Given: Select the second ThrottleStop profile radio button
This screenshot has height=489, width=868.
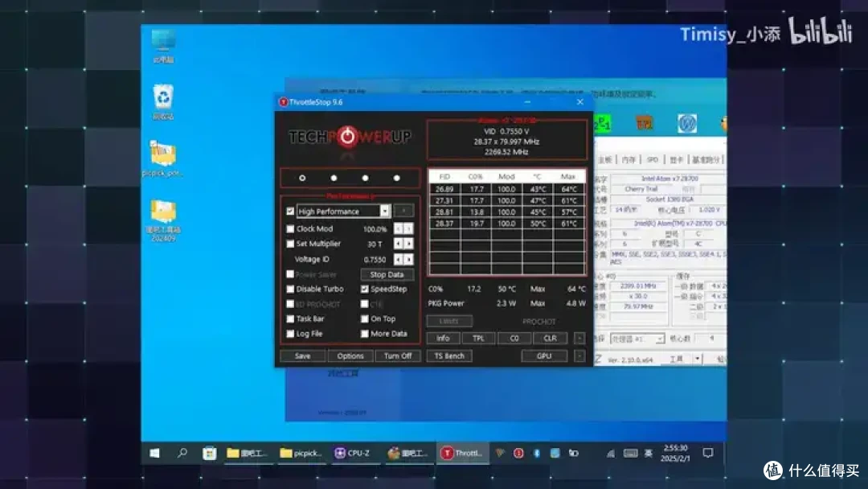Looking at the screenshot, I should (334, 179).
